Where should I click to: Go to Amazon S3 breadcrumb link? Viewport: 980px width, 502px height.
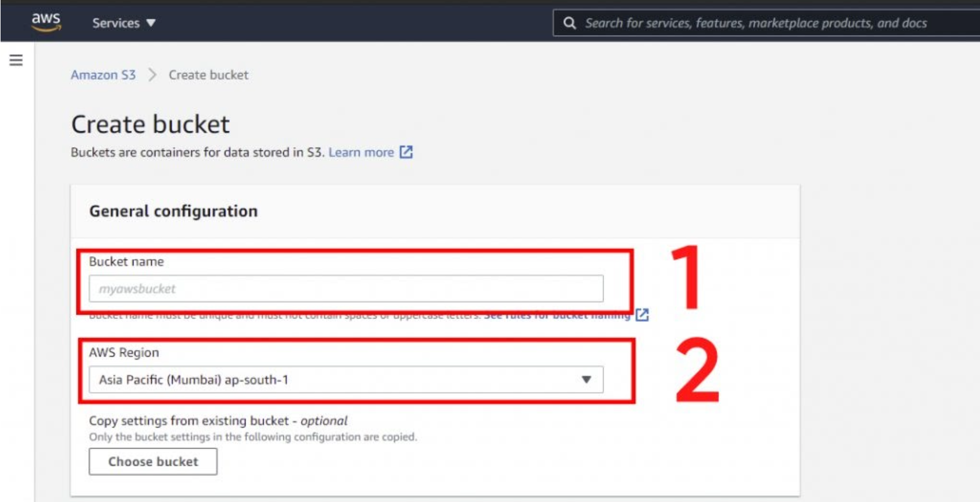point(103,75)
